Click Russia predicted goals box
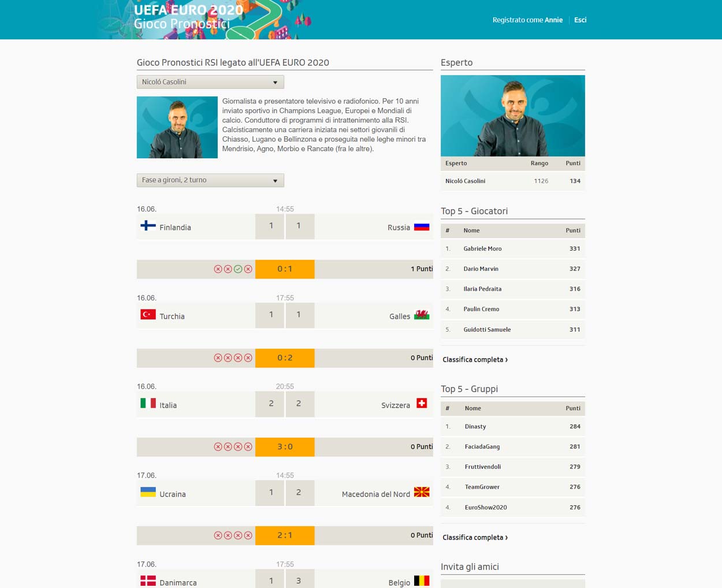Screen dimensions: 722x588 coord(300,226)
